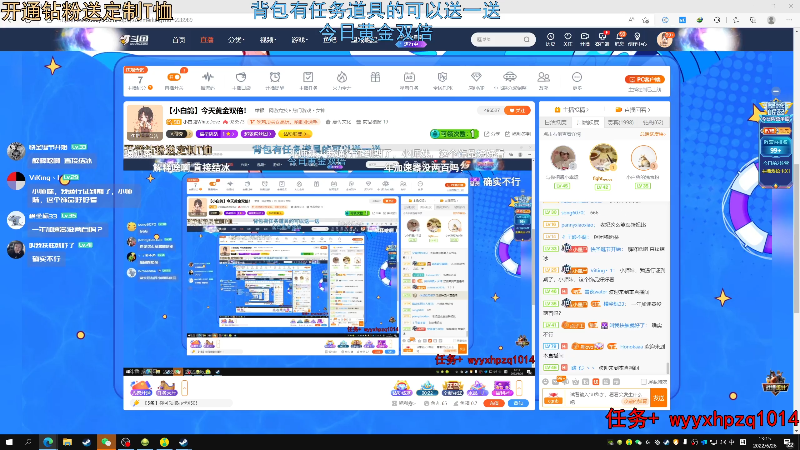Click the checklist task icon in the activity row
This screenshot has height=450, width=800.
click(x=308, y=78)
